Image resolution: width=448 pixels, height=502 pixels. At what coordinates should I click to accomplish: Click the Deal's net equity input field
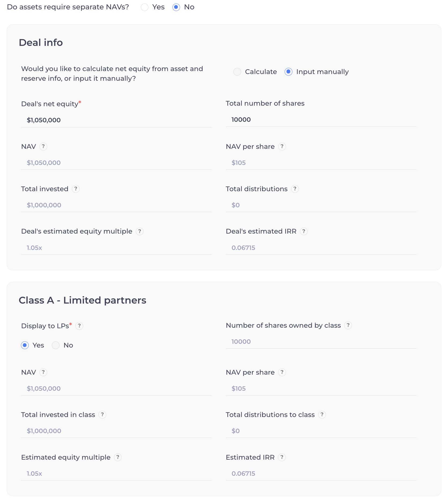[115, 120]
